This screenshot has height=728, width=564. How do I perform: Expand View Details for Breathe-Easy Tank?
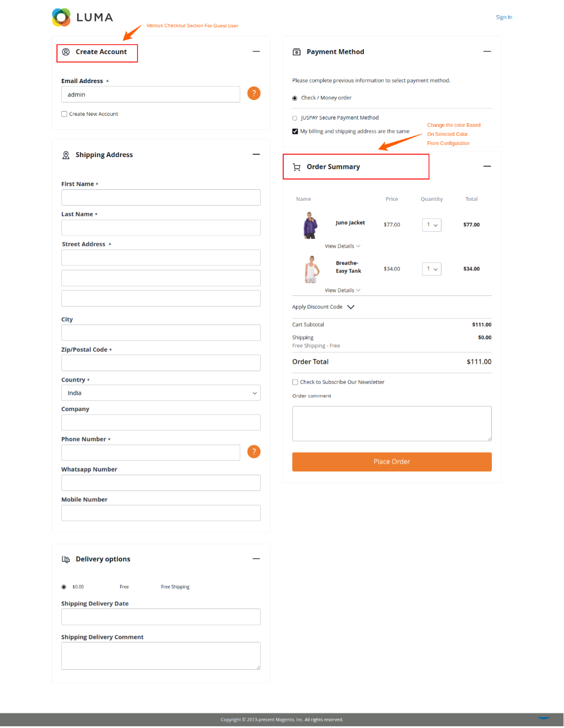pos(342,290)
